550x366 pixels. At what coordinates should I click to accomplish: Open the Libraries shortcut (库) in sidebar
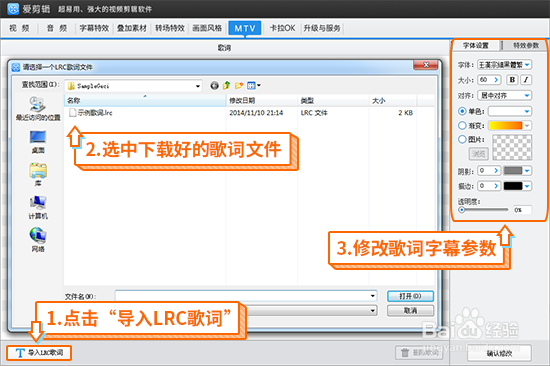[38, 174]
